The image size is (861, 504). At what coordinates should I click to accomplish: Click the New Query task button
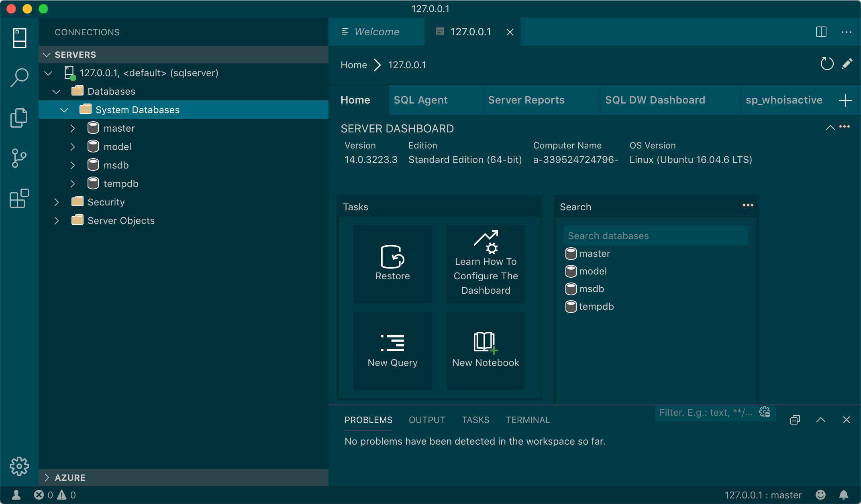click(392, 350)
